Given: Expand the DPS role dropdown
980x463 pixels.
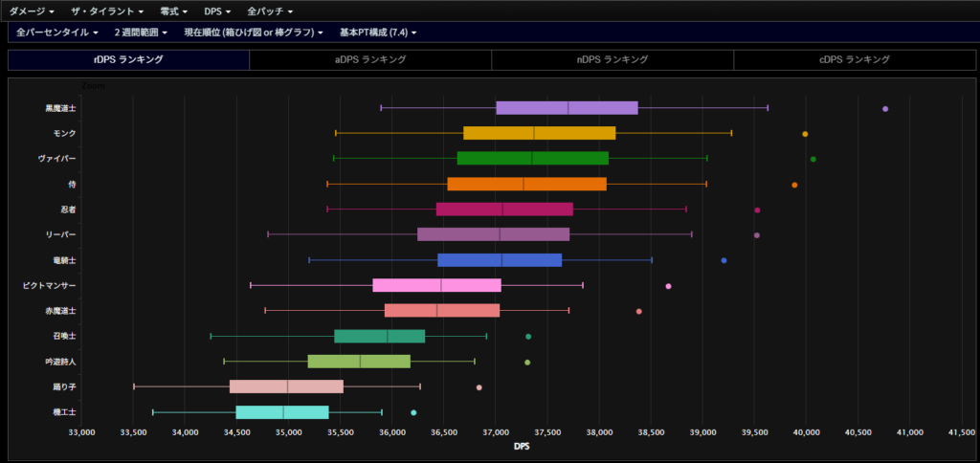Looking at the screenshot, I should pyautogui.click(x=218, y=11).
